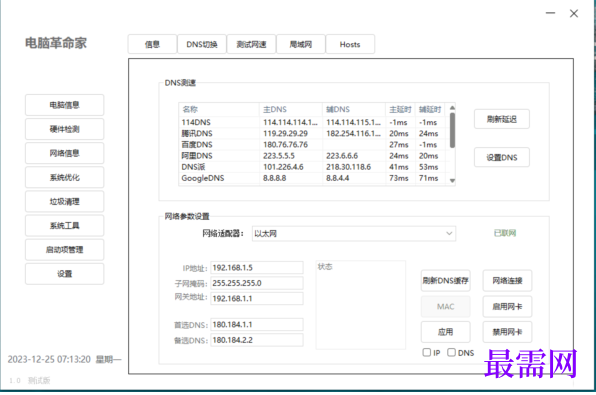Click the disabled MAC button
The image size is (596, 395).
pyautogui.click(x=445, y=307)
